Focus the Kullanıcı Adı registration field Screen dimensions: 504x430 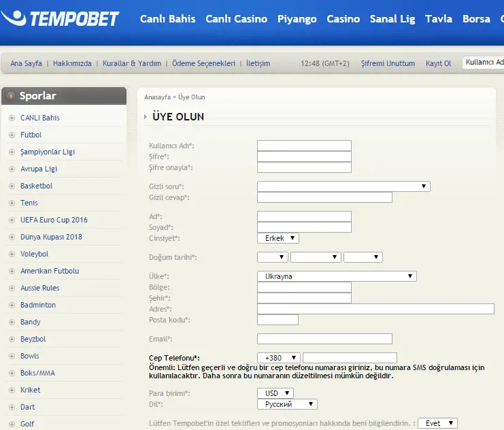304,146
